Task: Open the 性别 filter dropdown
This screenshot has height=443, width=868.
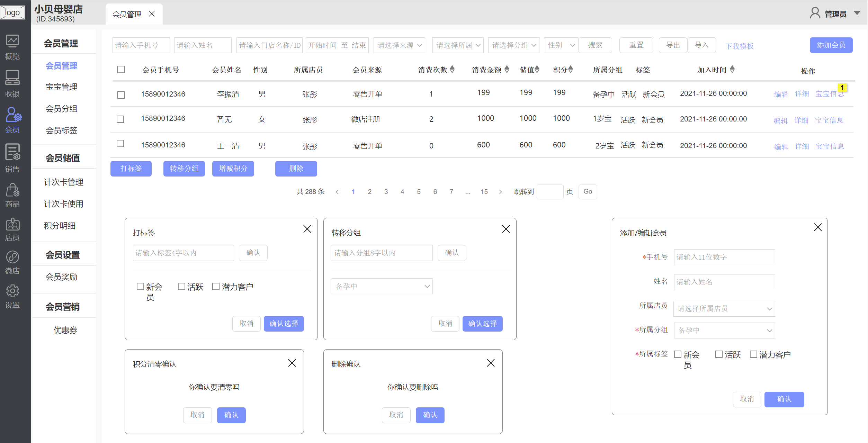Action: (x=561, y=45)
